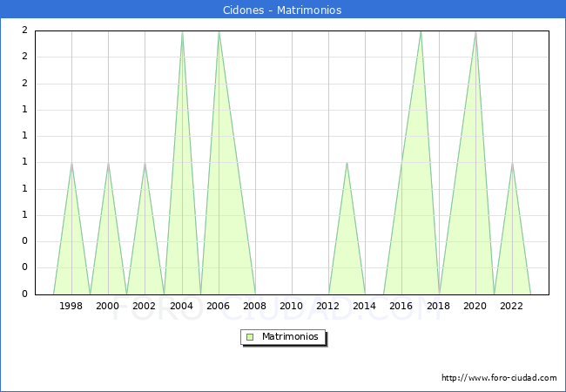The width and height of the screenshot is (566, 392).
Task: Select the 2006 x-axis label
Action: pos(218,306)
